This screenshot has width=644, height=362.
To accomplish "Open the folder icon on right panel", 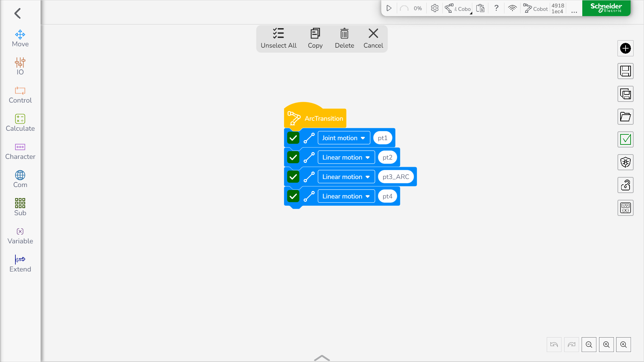I will pos(625,117).
